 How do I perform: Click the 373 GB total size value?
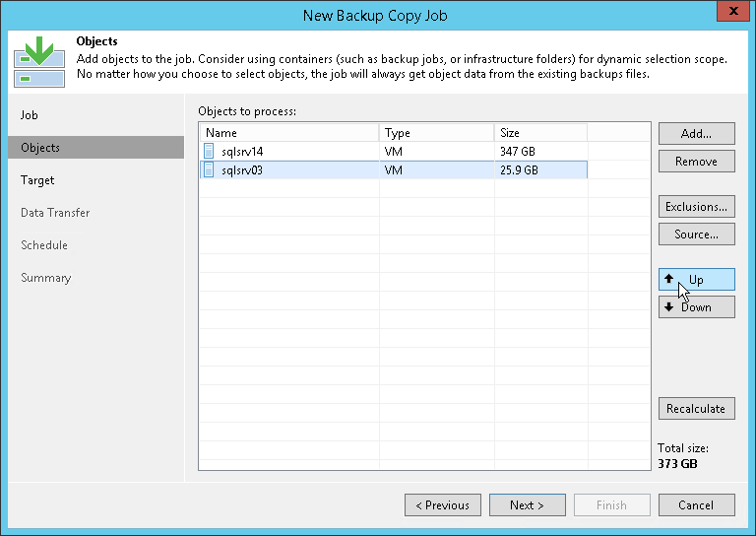click(x=677, y=464)
